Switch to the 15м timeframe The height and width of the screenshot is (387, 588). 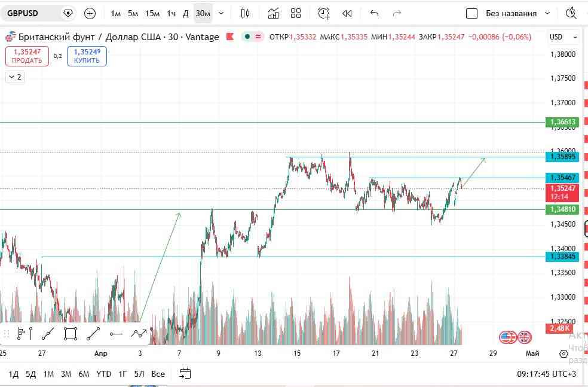pos(152,14)
